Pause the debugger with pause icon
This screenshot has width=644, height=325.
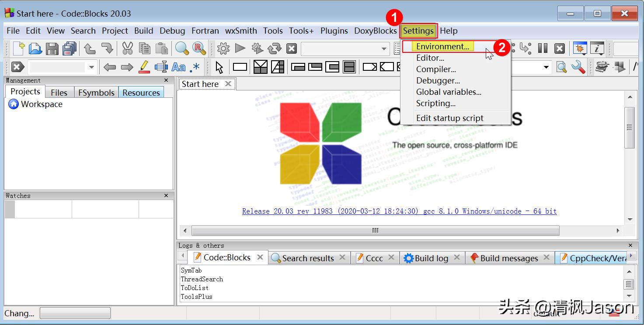543,48
